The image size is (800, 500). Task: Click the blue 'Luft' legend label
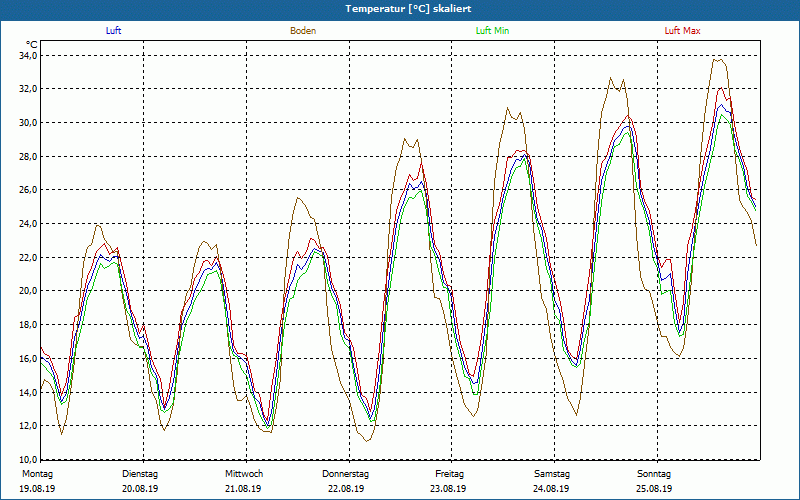tap(113, 31)
